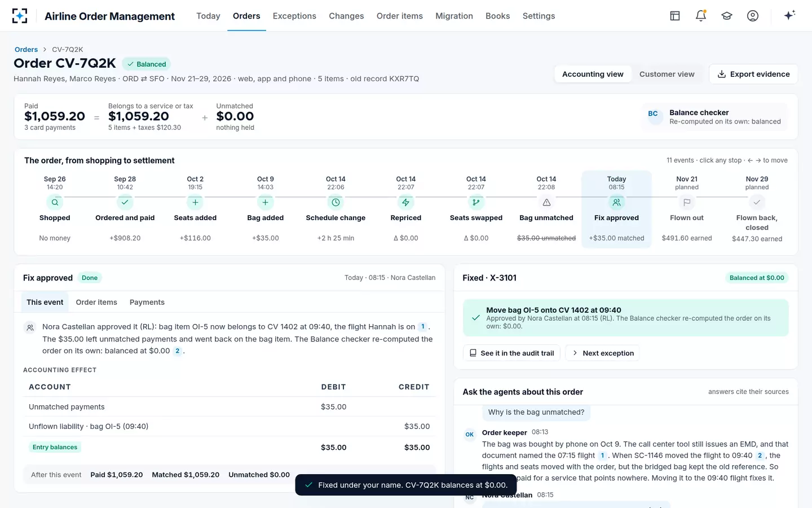Open the Today menu item
This screenshot has width=812, height=508.
[x=208, y=16]
